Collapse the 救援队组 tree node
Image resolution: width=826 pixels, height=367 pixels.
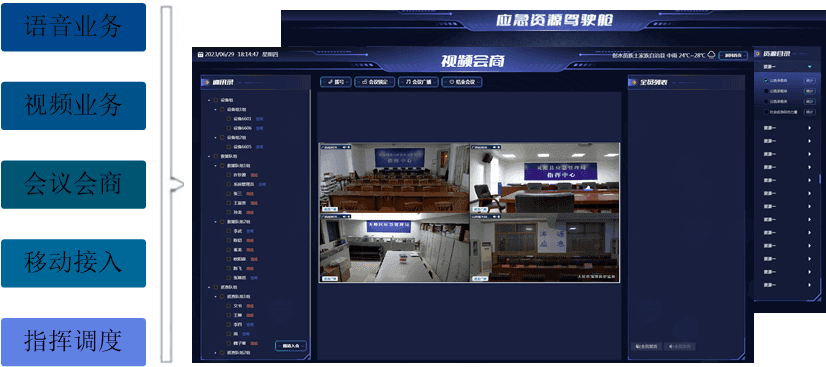pyautogui.click(x=209, y=156)
